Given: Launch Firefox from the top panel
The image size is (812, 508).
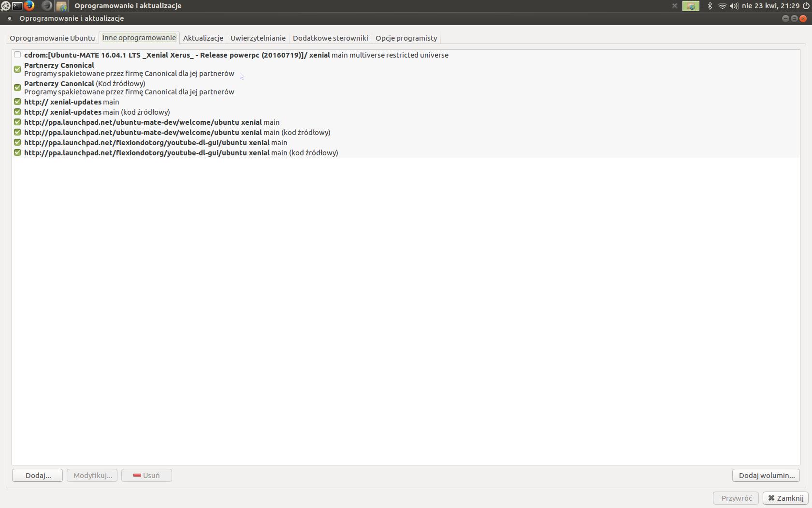Looking at the screenshot, I should (x=29, y=6).
